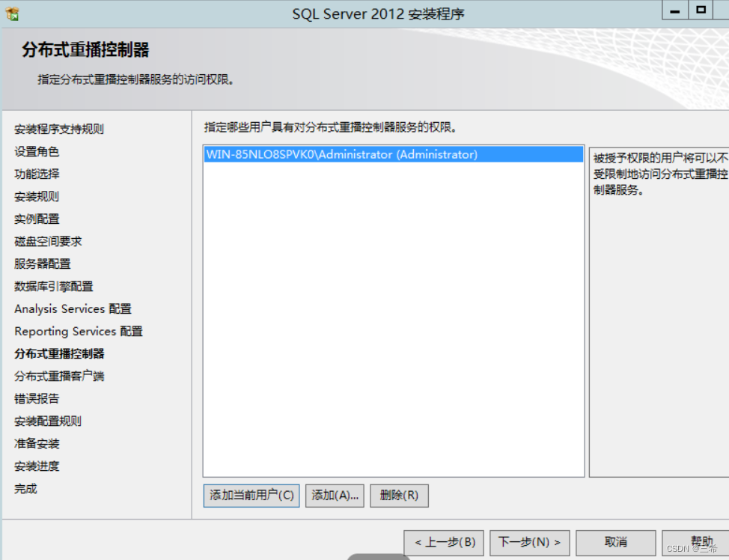Viewport: 729px width, 560px height.
Task: Click 添加当前用户(C) button
Action: 251,496
